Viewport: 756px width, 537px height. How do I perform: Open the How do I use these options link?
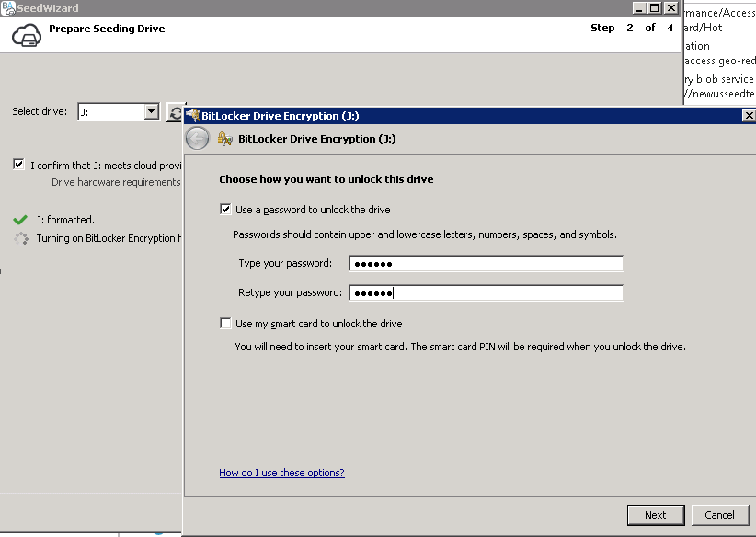[x=281, y=473]
